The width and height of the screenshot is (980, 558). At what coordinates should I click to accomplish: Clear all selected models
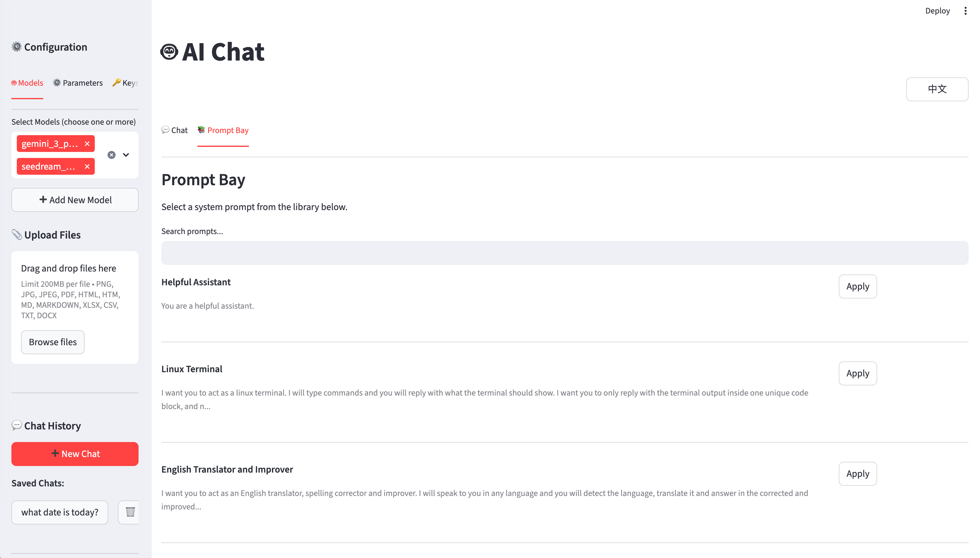pyautogui.click(x=112, y=155)
